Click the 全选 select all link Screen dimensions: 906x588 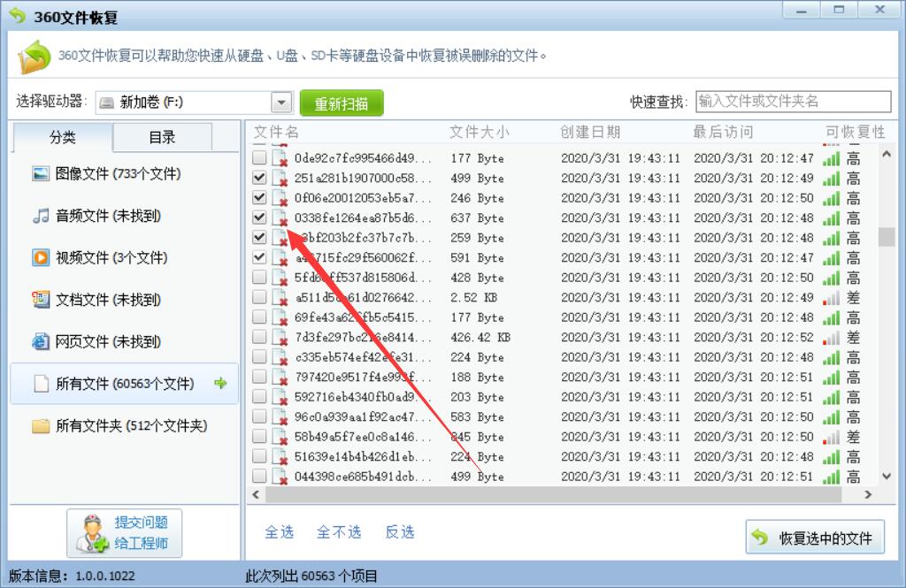[x=279, y=532]
